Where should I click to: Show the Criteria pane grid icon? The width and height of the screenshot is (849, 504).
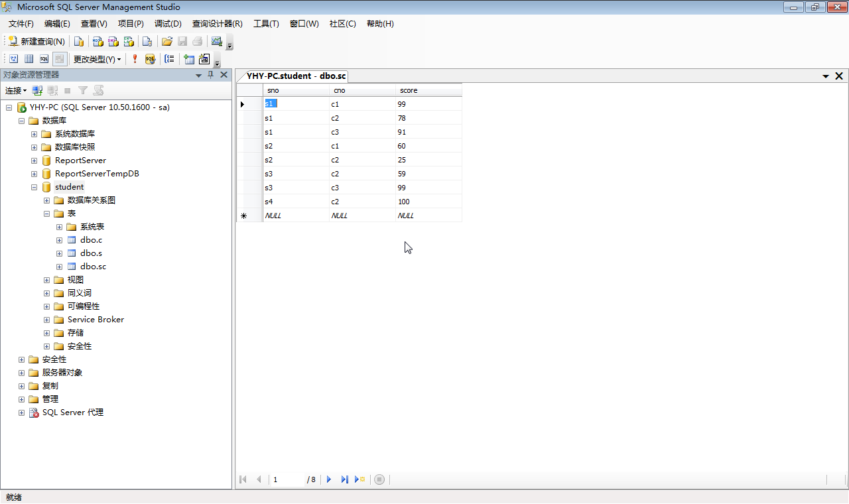point(29,59)
